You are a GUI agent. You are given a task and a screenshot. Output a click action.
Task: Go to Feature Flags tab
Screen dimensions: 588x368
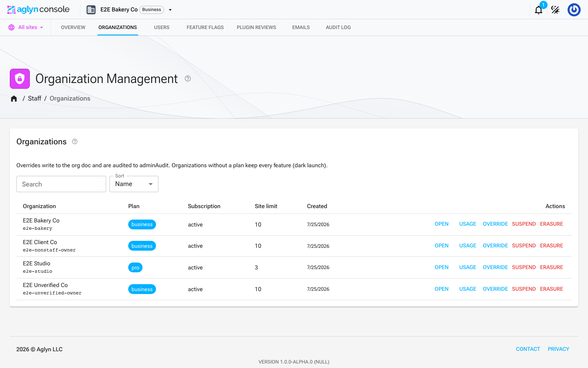coord(205,27)
